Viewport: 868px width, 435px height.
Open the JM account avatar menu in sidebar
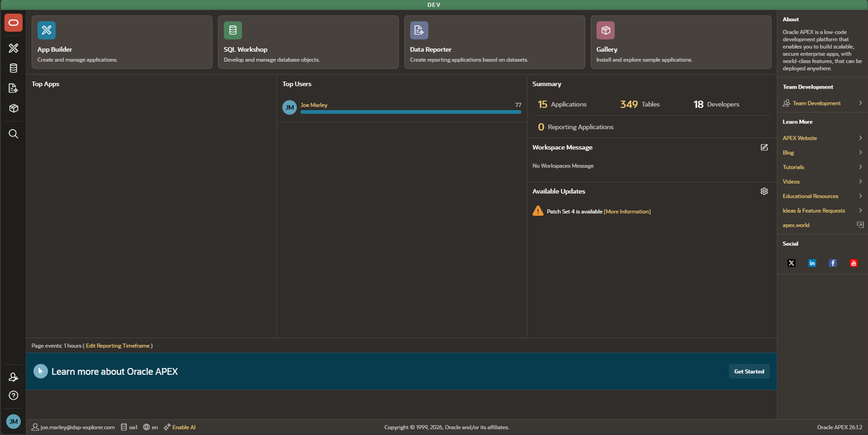[x=14, y=421]
